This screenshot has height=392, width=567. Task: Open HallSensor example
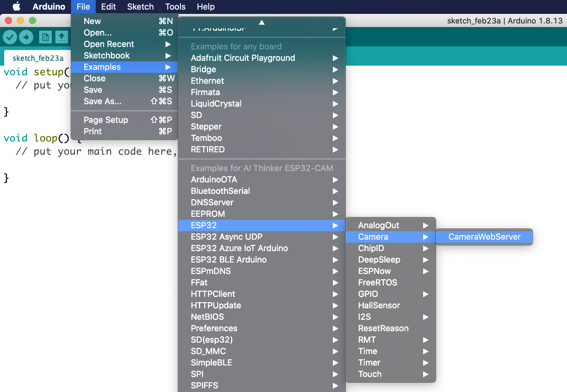tap(391, 305)
